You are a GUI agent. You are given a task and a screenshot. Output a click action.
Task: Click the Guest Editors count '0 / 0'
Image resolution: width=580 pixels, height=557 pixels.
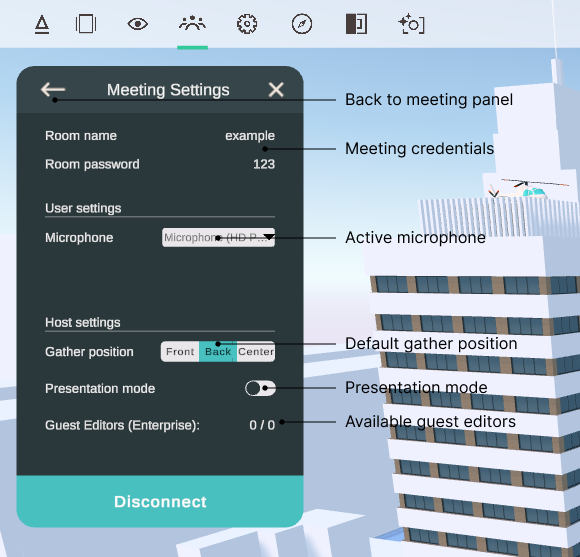tap(262, 425)
